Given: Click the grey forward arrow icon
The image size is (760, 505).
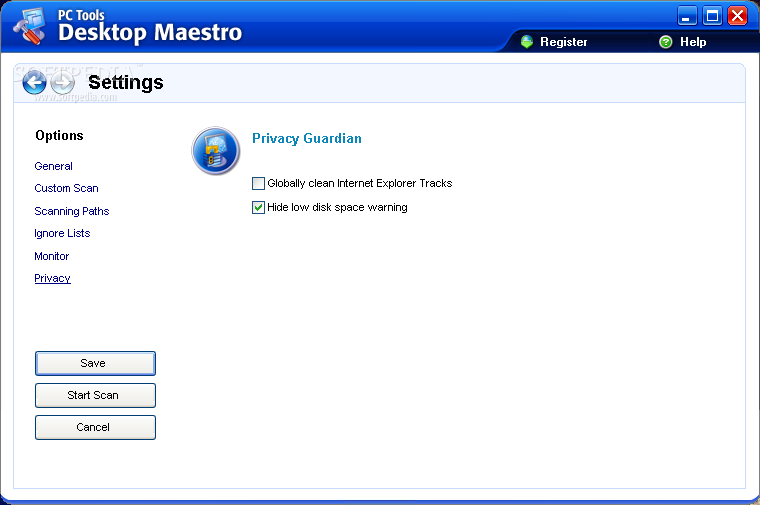Looking at the screenshot, I should pyautogui.click(x=63, y=82).
